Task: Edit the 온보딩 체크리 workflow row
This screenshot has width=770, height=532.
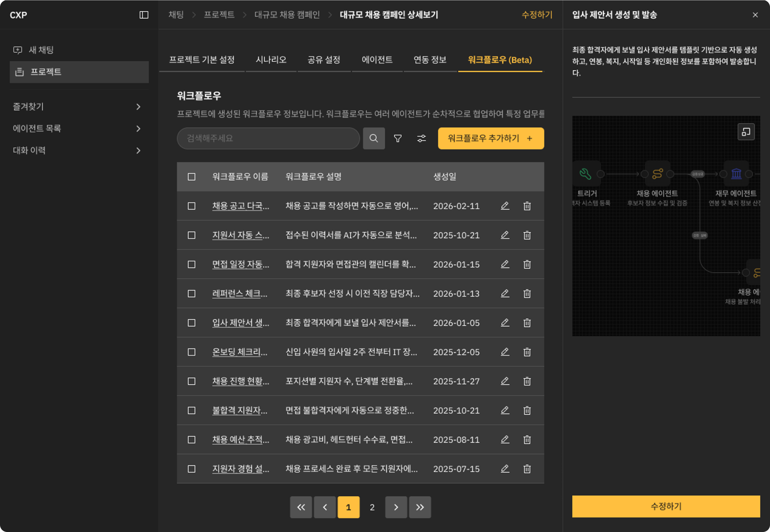Action: click(505, 352)
